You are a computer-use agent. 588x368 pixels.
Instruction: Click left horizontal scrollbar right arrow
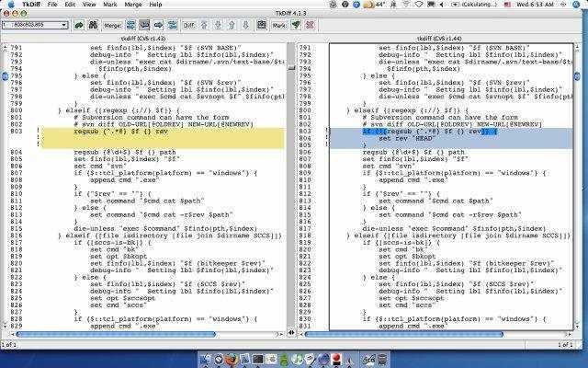(x=280, y=334)
